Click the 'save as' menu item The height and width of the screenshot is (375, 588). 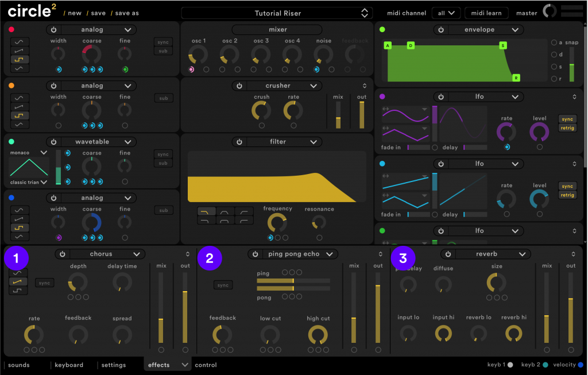coord(127,13)
